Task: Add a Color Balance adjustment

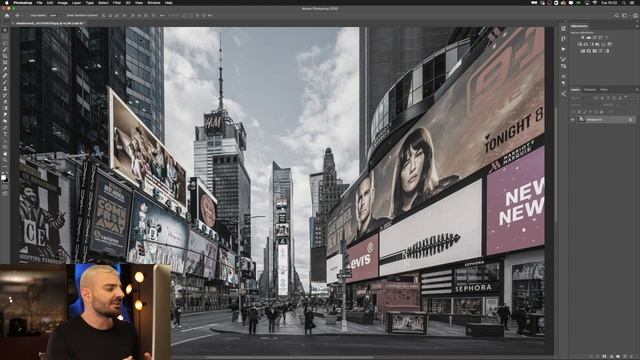Action: pyautogui.click(x=586, y=44)
